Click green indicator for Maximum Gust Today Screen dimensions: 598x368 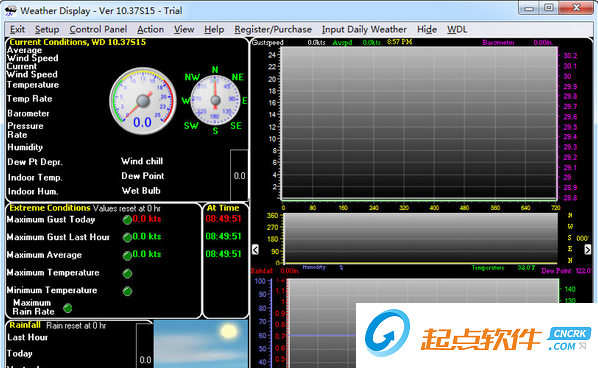click(x=127, y=220)
